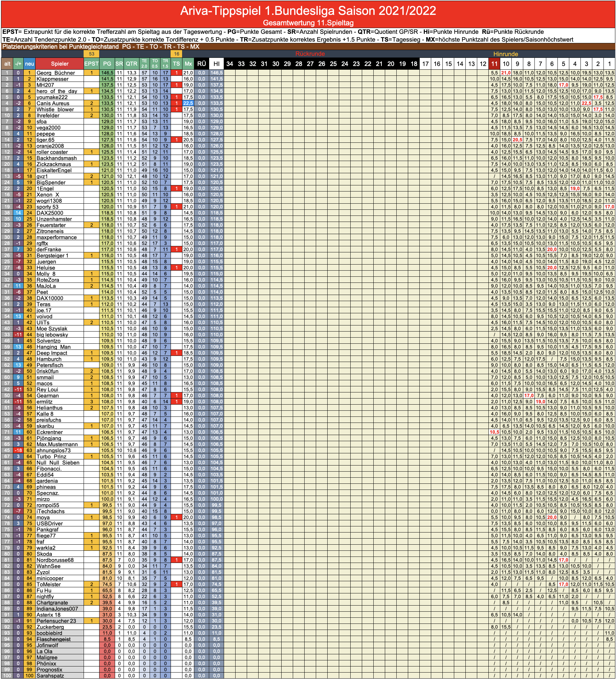Select player name 'iTechdachs'
Viewport: 616px width, 680px height.
(x=50, y=511)
